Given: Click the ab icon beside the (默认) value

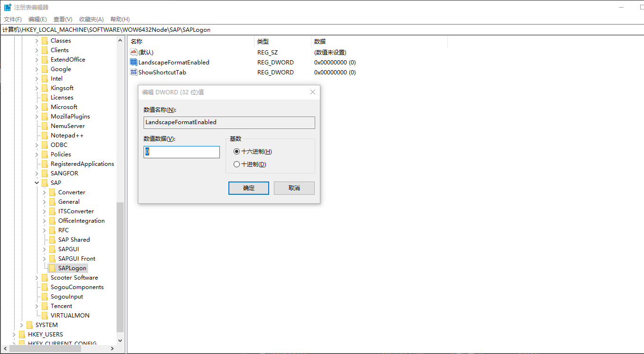Looking at the screenshot, I should point(133,52).
